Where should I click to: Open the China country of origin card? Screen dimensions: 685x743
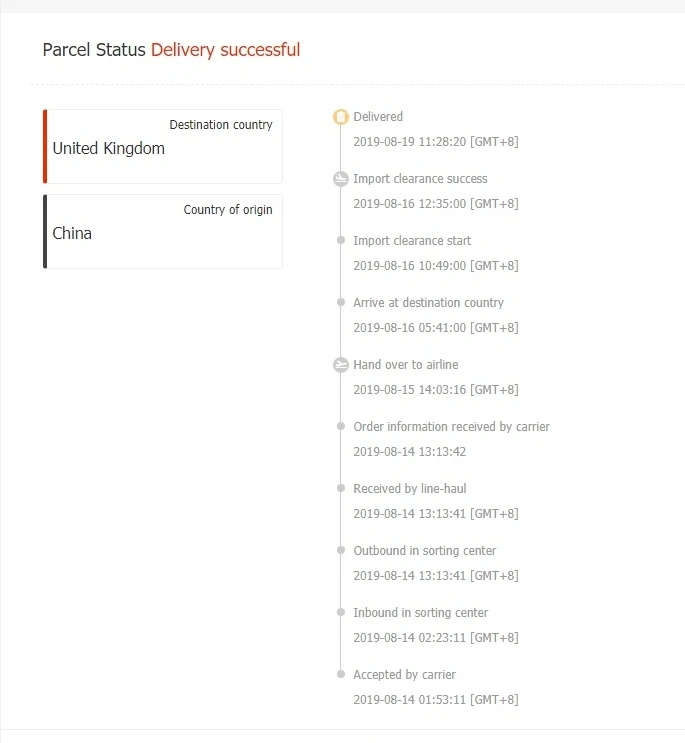[164, 231]
